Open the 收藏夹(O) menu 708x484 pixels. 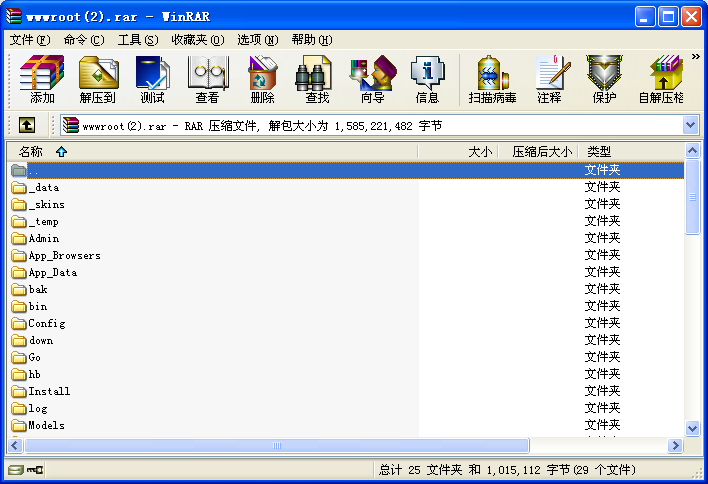pyautogui.click(x=198, y=40)
